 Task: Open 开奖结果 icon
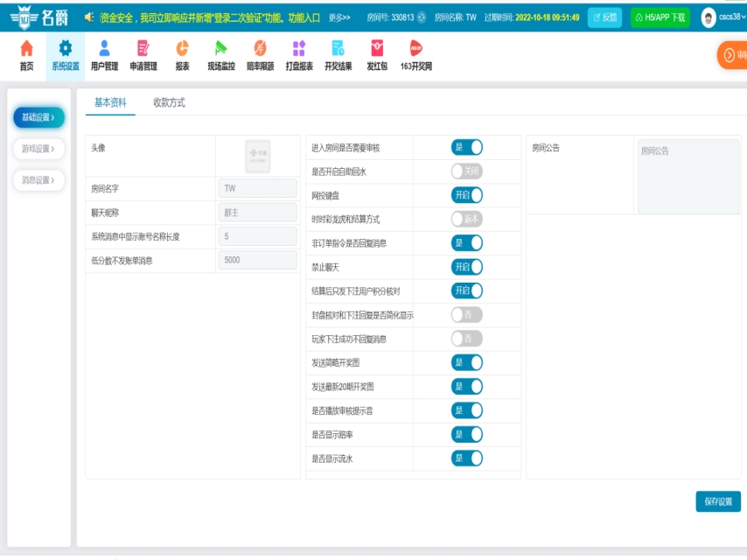coord(339,48)
